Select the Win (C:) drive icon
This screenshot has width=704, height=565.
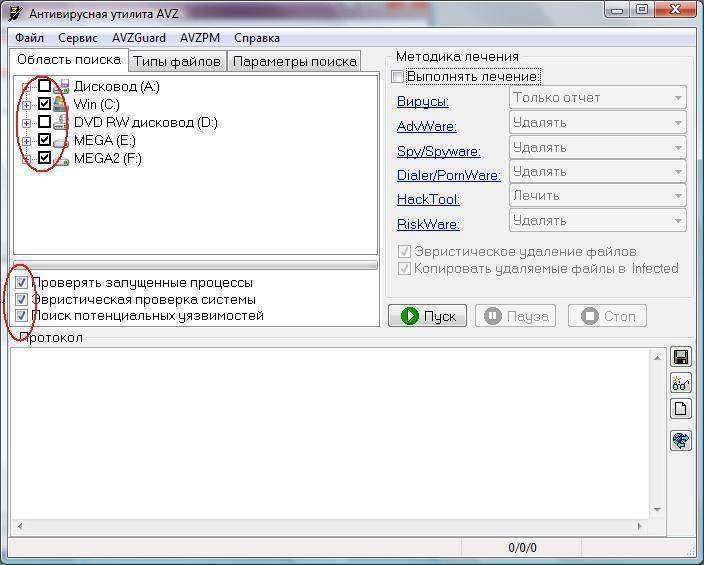(60, 104)
